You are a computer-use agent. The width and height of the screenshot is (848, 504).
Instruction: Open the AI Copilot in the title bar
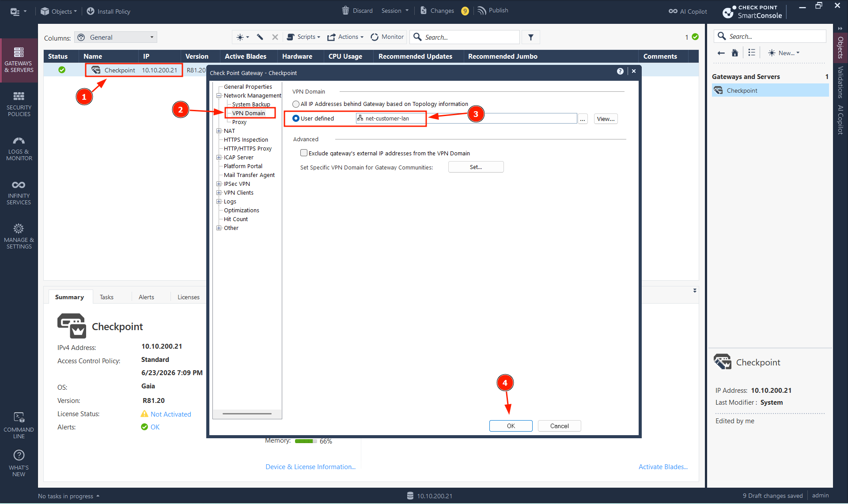[688, 11]
